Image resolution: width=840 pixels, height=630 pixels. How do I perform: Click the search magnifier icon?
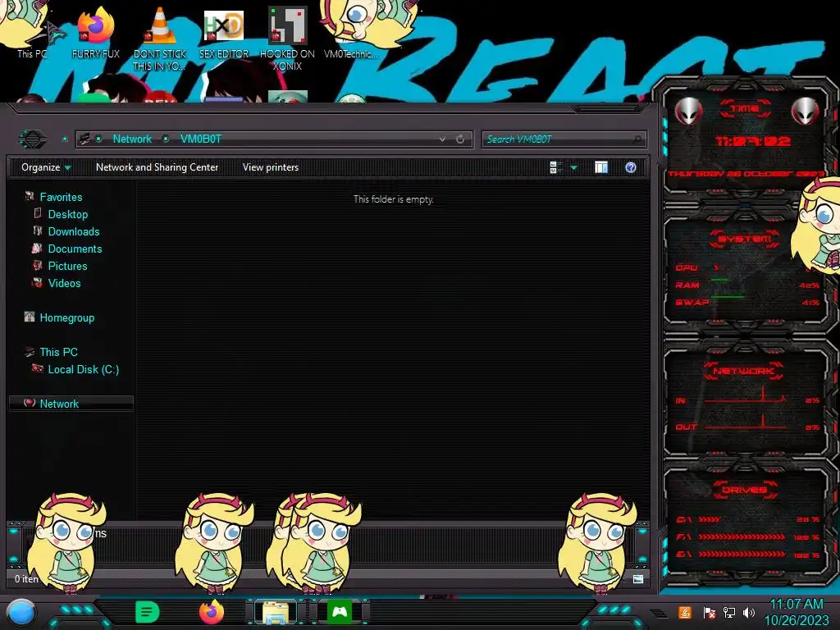637,139
